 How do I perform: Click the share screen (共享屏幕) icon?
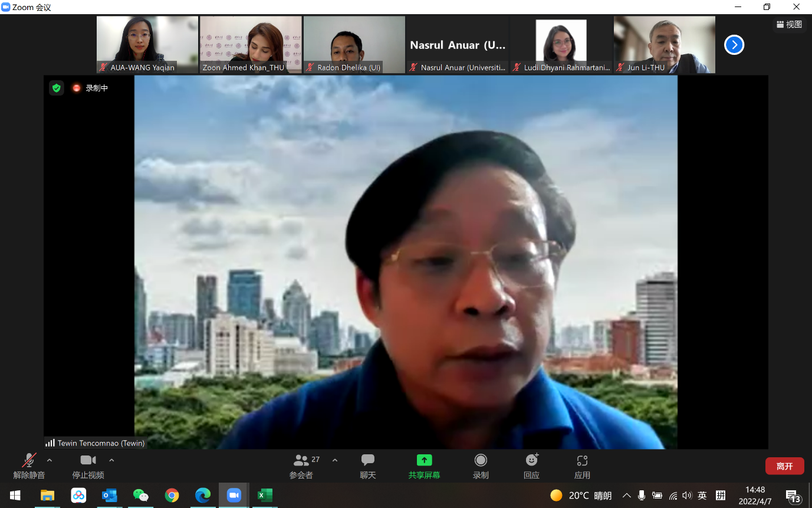point(424,461)
